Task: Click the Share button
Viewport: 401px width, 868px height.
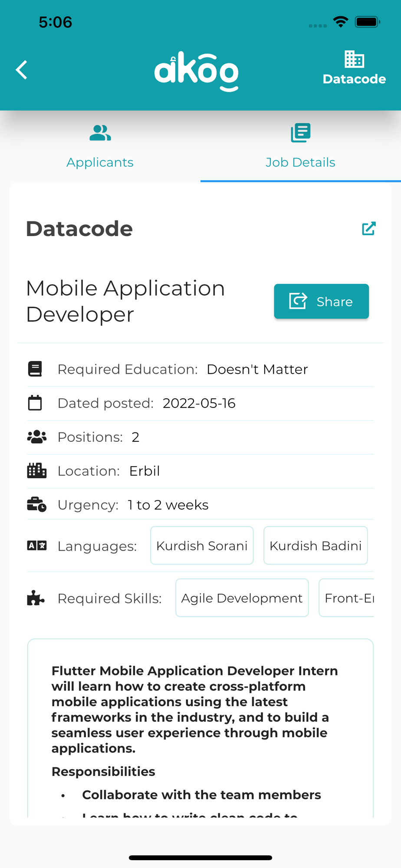Action: coord(321,301)
